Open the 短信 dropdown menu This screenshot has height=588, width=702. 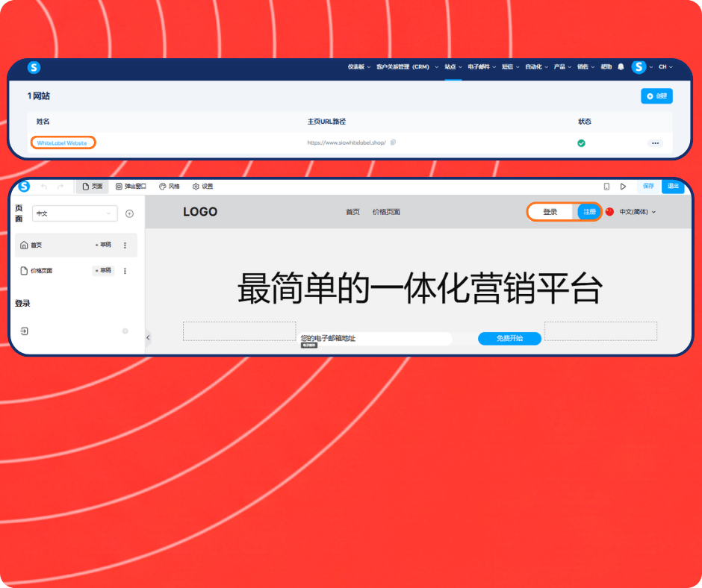click(510, 66)
